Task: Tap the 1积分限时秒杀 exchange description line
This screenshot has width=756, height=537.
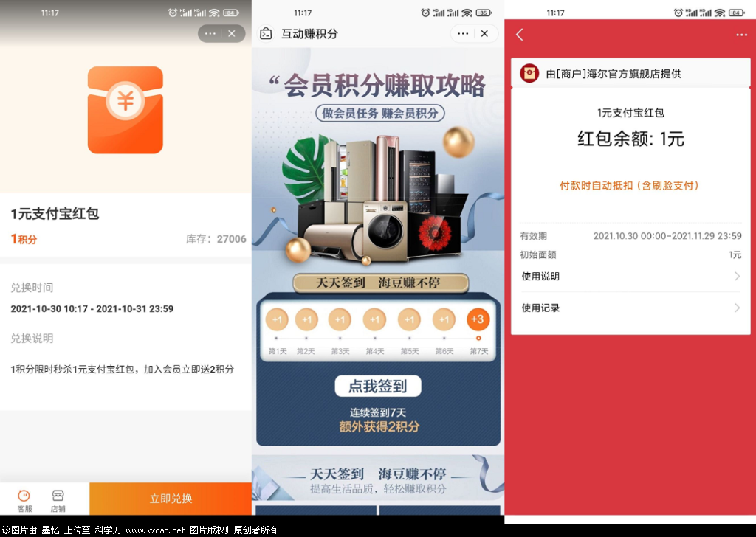Action: [122, 369]
